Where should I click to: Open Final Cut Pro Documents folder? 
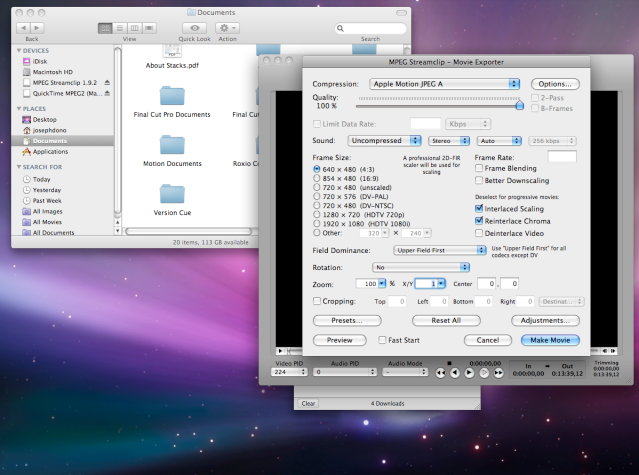coord(172,102)
